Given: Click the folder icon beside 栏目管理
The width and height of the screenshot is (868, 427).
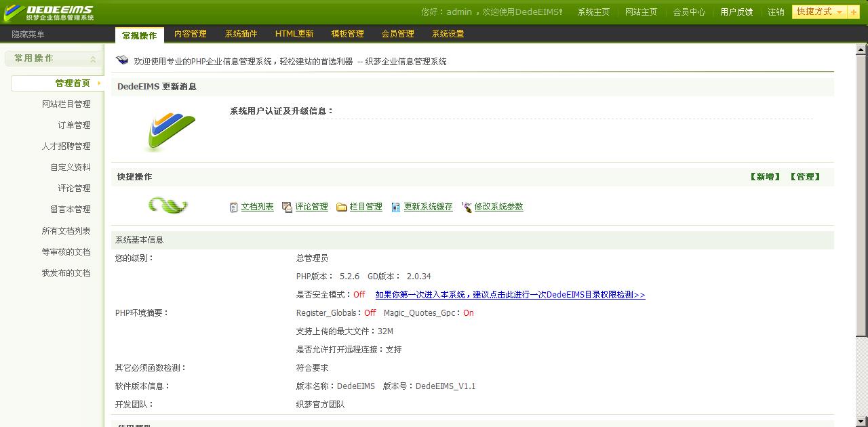Looking at the screenshot, I should pos(342,207).
